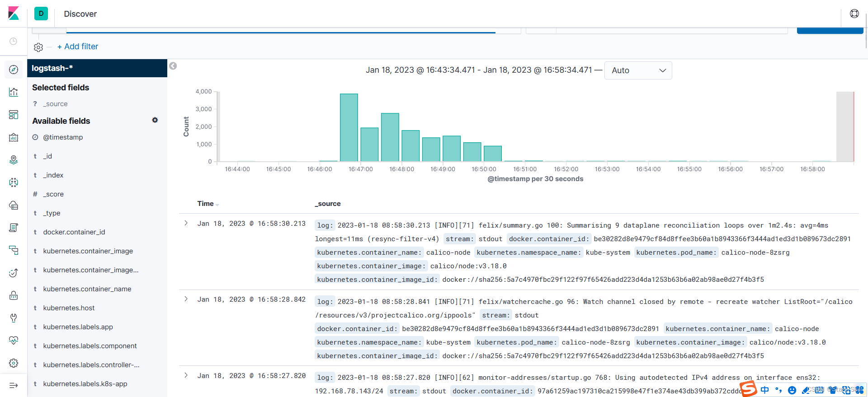Click the Discover breadcrumb title

coord(80,14)
